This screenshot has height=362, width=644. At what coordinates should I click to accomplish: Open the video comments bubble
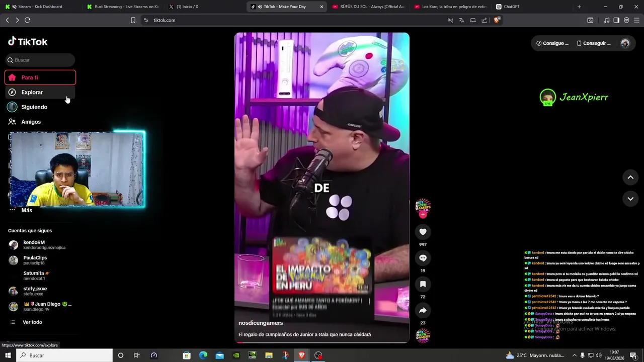pyautogui.click(x=423, y=258)
